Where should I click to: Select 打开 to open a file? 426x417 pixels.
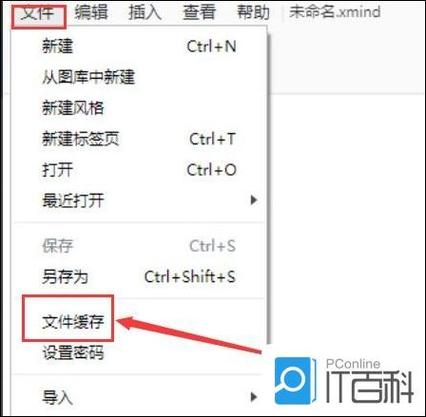(x=139, y=170)
